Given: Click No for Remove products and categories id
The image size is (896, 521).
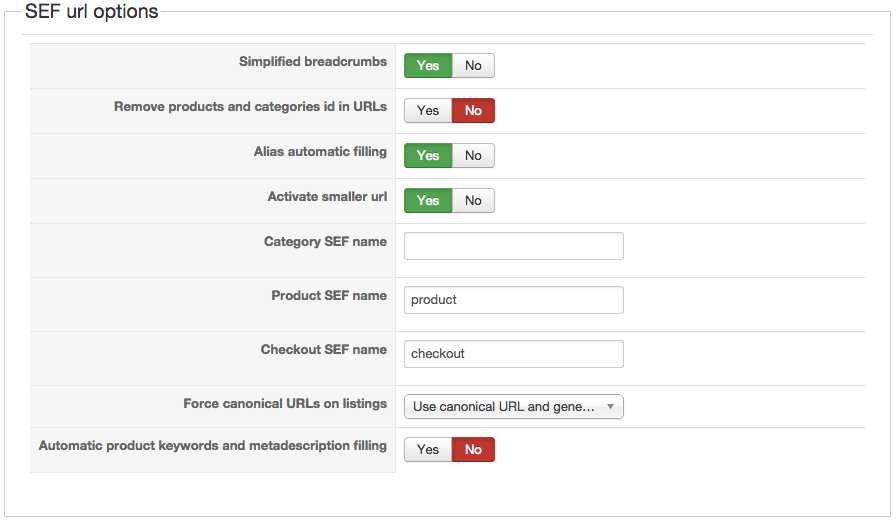Looking at the screenshot, I should pyautogui.click(x=473, y=111).
